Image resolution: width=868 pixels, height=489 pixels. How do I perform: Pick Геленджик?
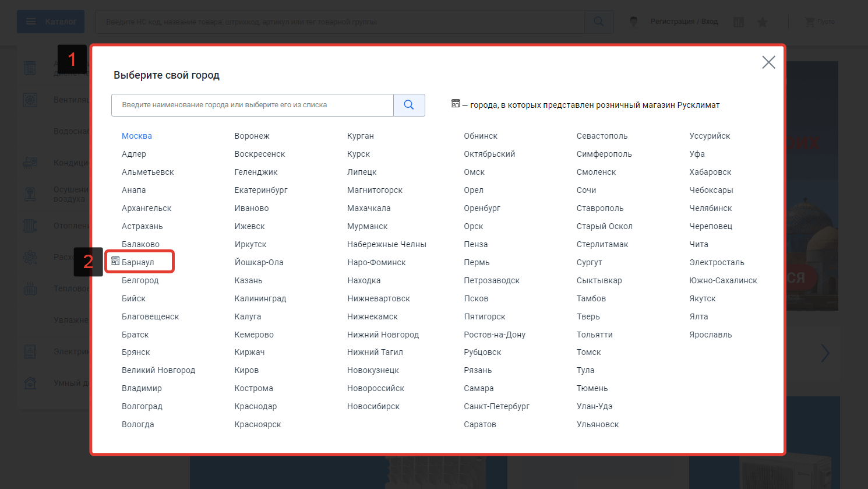point(256,172)
